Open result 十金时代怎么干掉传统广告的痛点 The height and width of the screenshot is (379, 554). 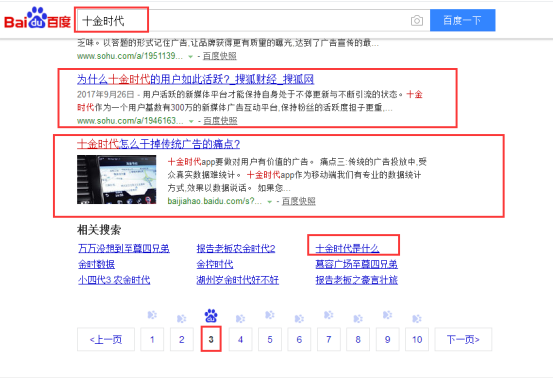159,144
